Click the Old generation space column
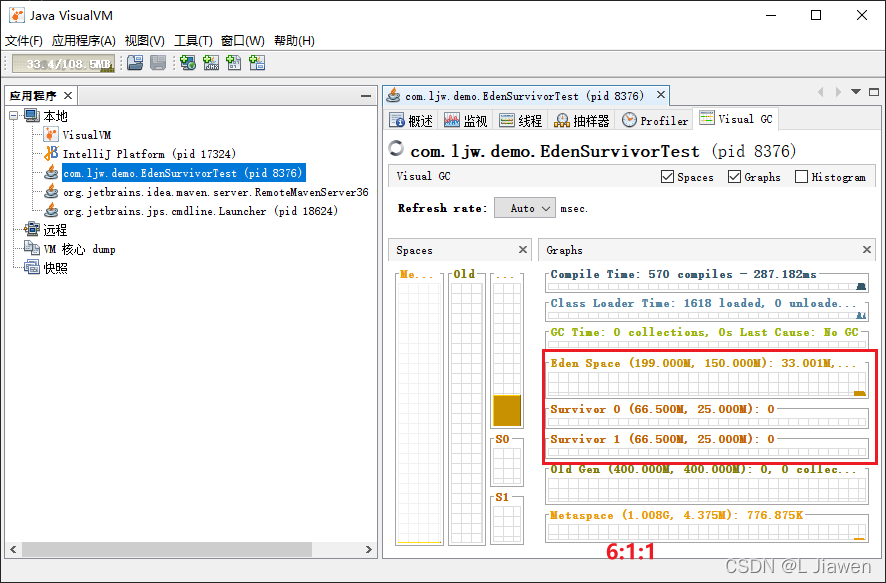 [x=467, y=412]
